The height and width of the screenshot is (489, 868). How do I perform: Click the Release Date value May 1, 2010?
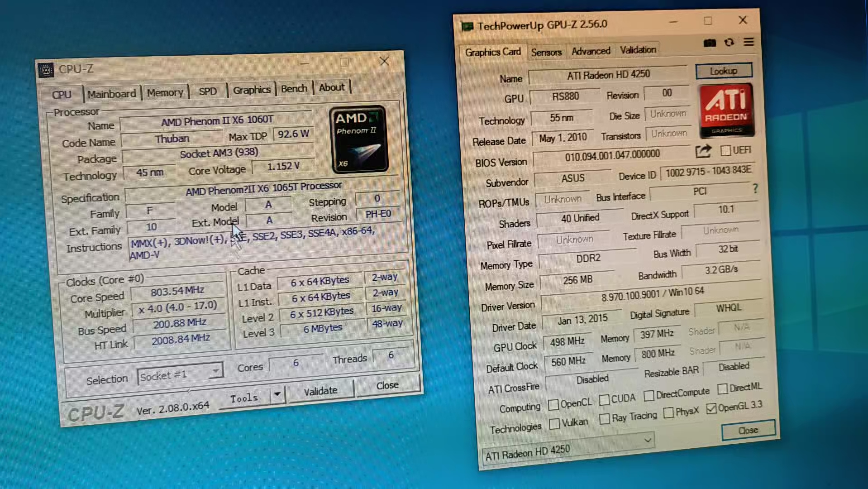click(563, 138)
